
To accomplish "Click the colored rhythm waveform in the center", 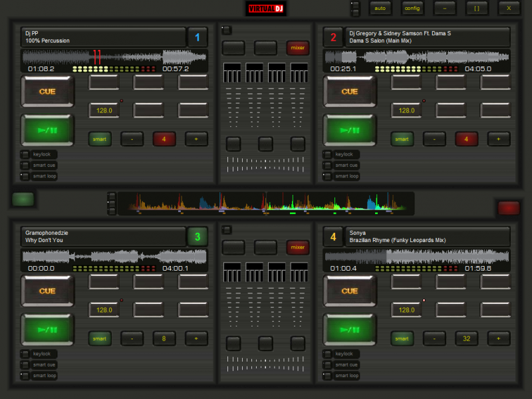I will coord(265,203).
